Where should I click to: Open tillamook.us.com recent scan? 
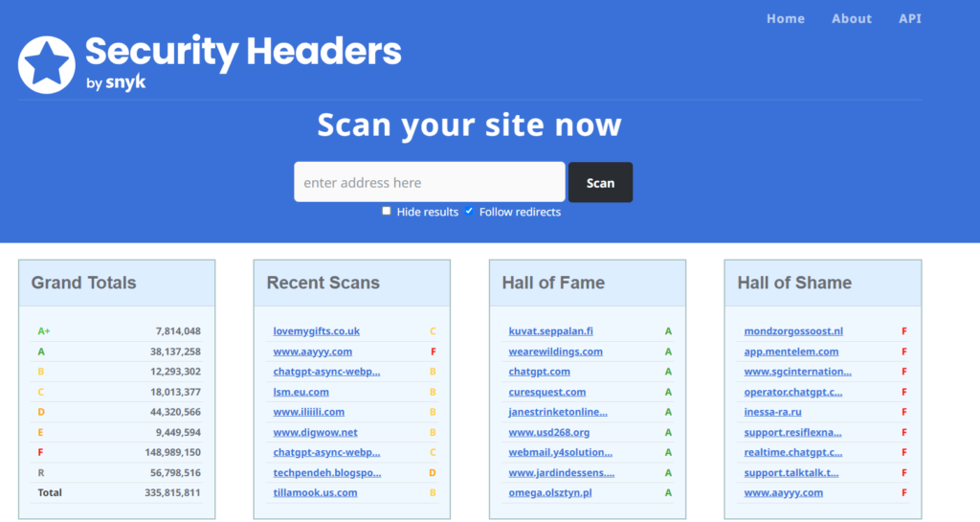tap(315, 492)
